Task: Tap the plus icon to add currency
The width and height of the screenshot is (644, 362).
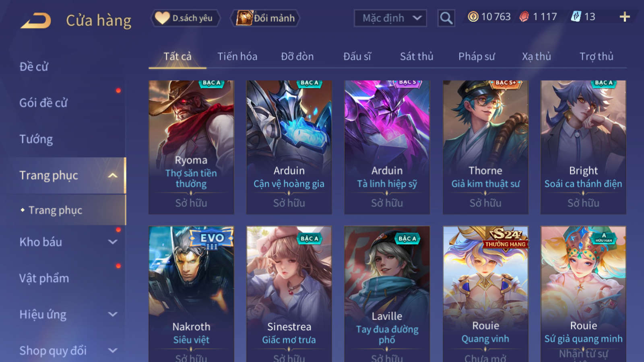Action: (x=625, y=17)
